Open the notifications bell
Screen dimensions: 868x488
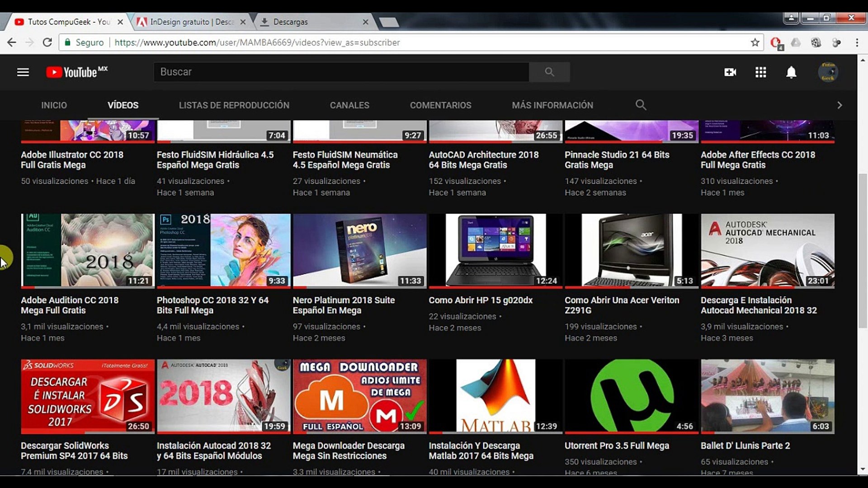791,72
